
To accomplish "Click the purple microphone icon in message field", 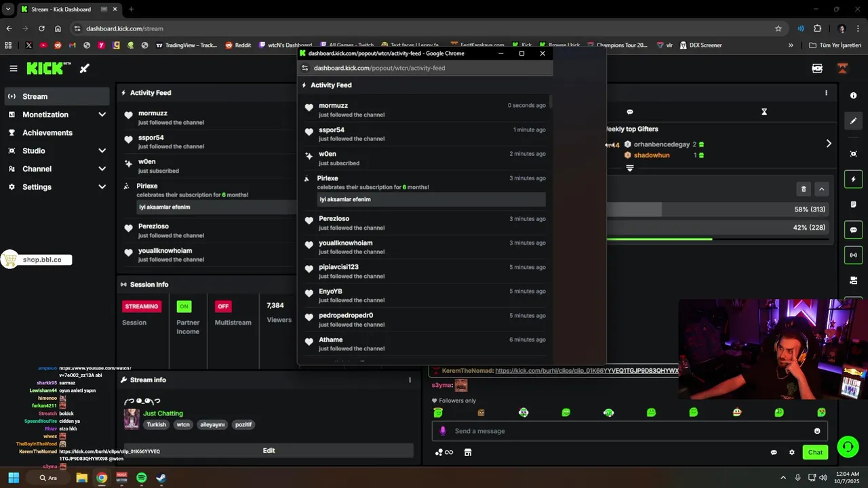I will tap(443, 431).
